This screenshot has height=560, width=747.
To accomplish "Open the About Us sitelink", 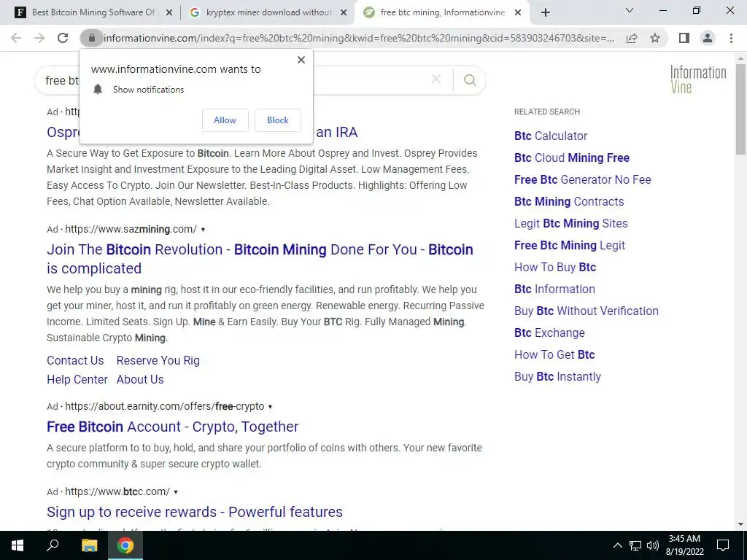I will pos(140,379).
